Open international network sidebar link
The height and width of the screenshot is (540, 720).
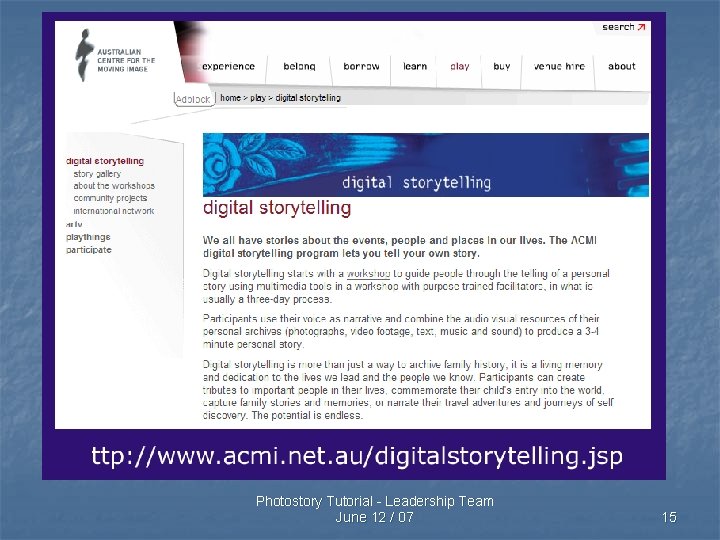(x=114, y=211)
